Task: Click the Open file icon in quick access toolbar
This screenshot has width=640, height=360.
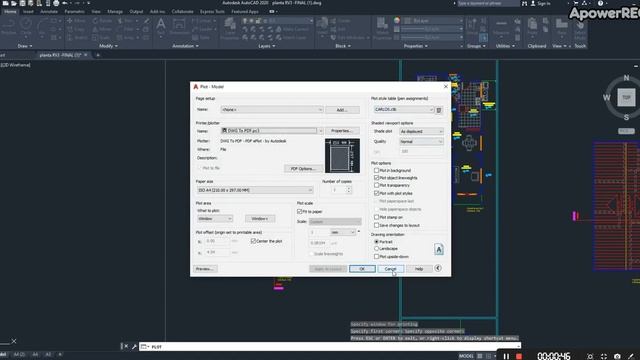Action: click(14, 3)
